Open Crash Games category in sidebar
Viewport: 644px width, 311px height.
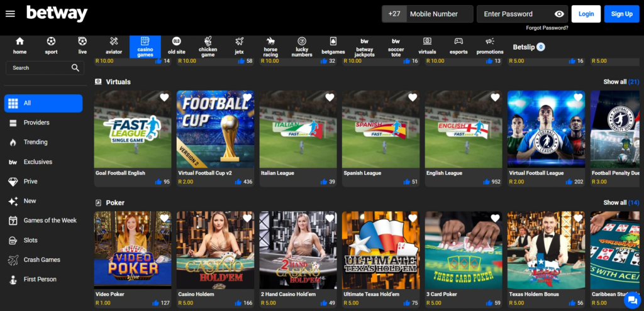click(x=43, y=259)
